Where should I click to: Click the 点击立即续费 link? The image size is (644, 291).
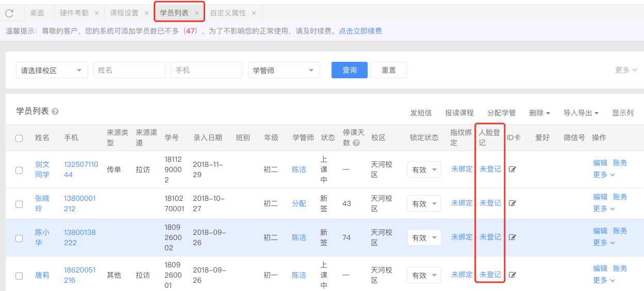[x=360, y=31]
